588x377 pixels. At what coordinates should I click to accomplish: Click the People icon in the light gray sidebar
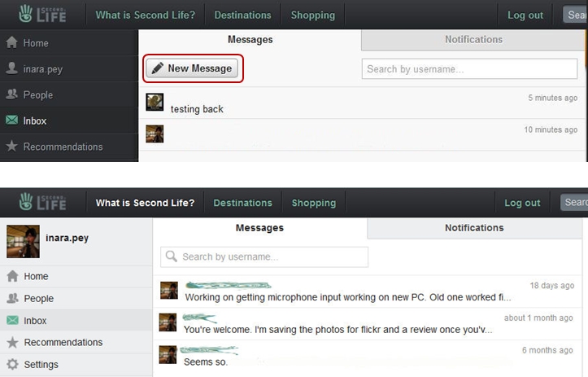pos(12,299)
